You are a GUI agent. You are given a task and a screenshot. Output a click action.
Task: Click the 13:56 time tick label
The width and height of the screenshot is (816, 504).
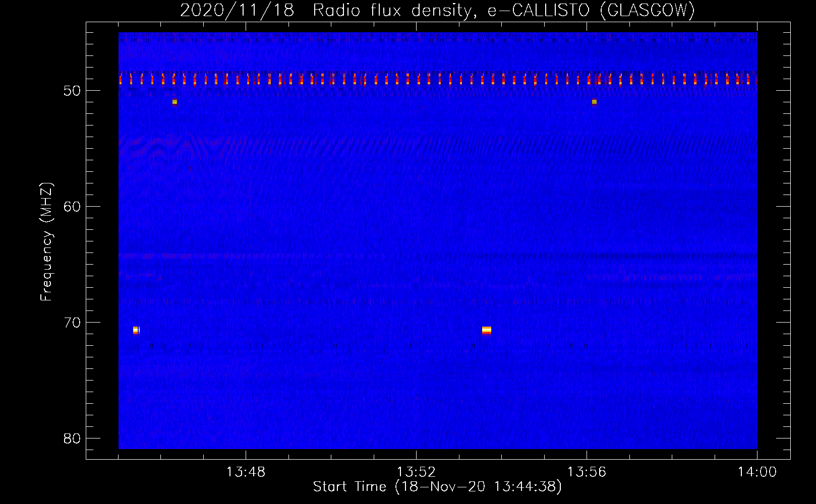click(x=587, y=472)
